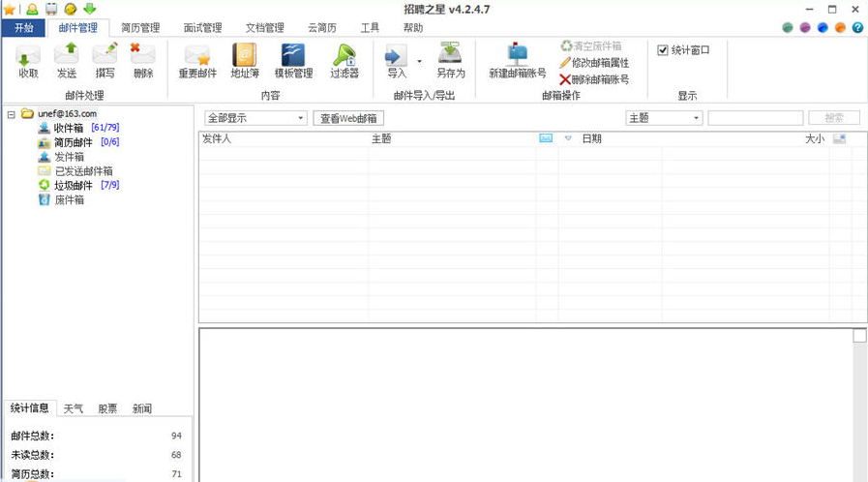Click the mail envelope column header icon
The image size is (868, 482).
point(546,138)
